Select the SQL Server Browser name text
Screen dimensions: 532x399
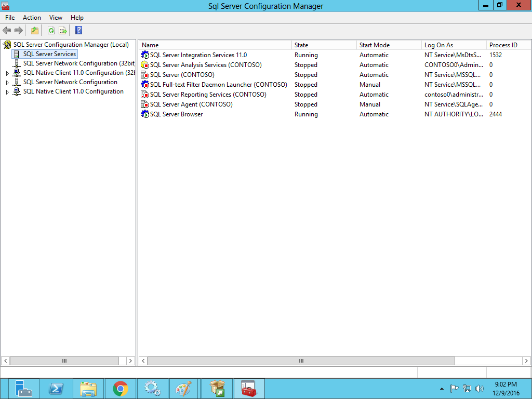(x=177, y=114)
